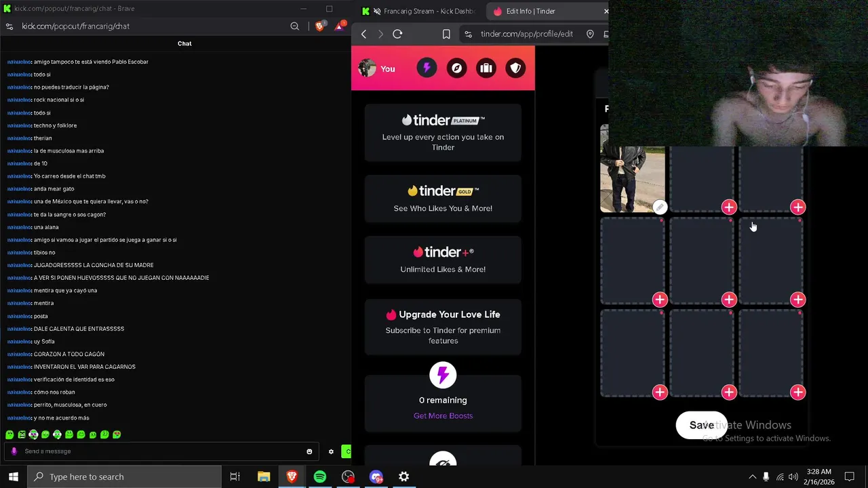
Task: Click the kick.com/popout/francarig/chat address bar
Action: click(76, 26)
